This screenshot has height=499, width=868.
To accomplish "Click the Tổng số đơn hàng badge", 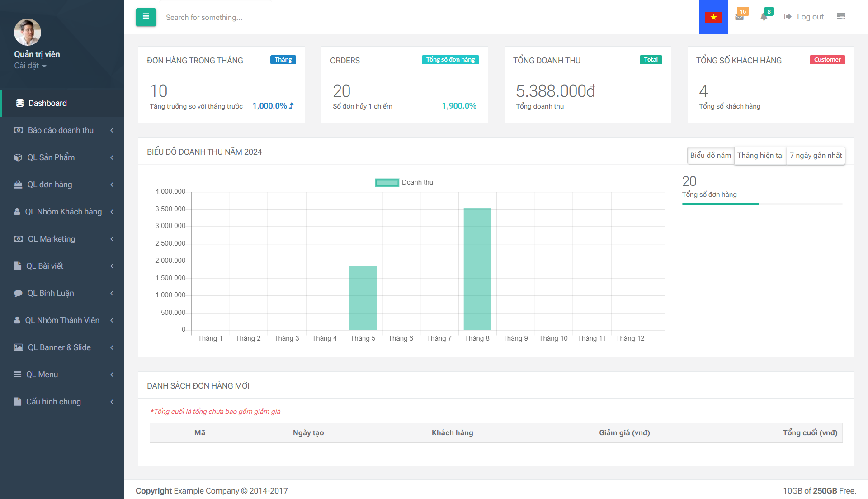I will (x=450, y=60).
